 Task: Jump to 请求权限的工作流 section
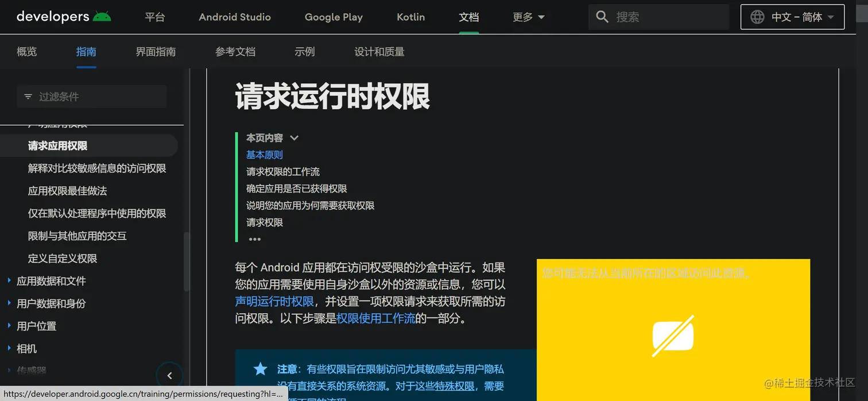point(283,172)
